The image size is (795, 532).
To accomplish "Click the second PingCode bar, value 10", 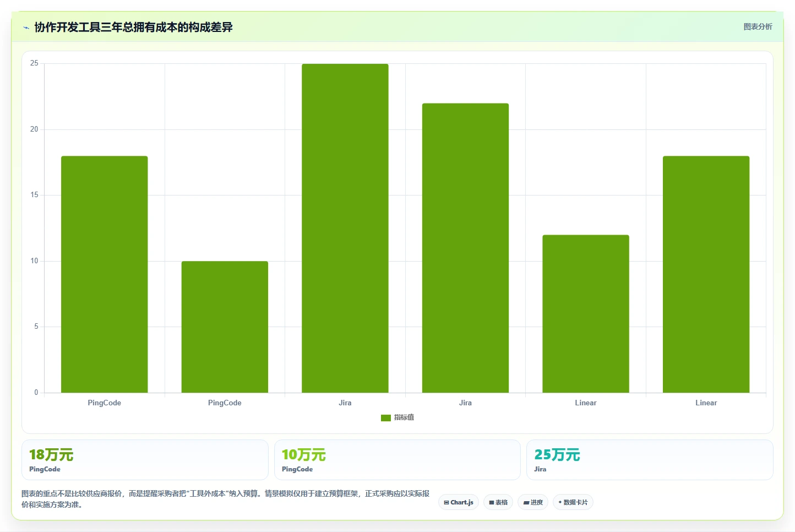I will [x=225, y=327].
